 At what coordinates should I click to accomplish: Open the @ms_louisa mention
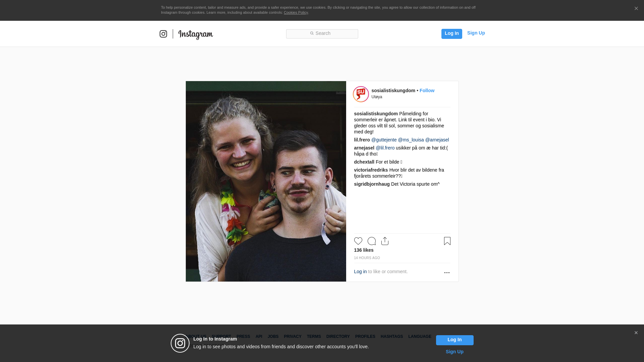point(411,140)
